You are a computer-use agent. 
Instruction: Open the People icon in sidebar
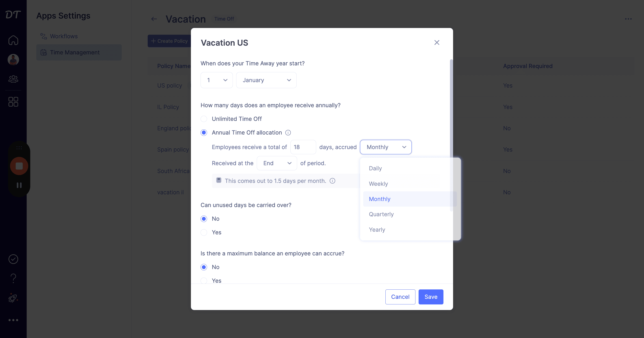[13, 79]
